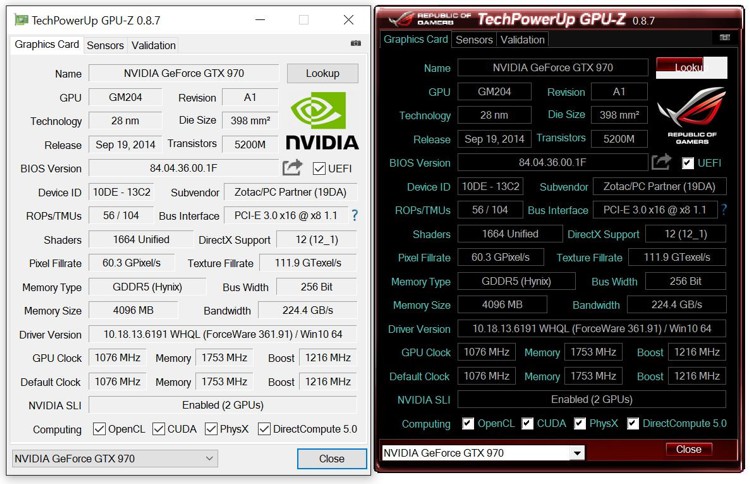Toggle OpenCL checkbox in ROG window
The height and width of the screenshot is (484, 750).
pos(468,423)
